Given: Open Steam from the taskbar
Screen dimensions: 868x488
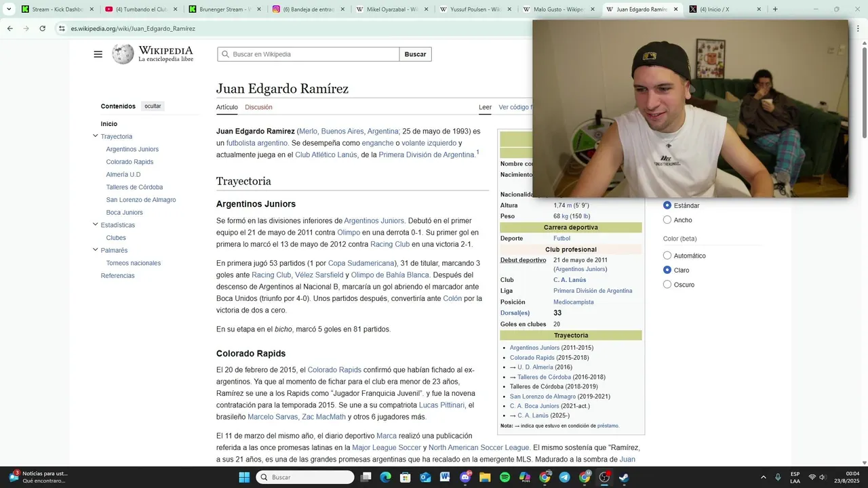Looking at the screenshot, I should coord(624,477).
